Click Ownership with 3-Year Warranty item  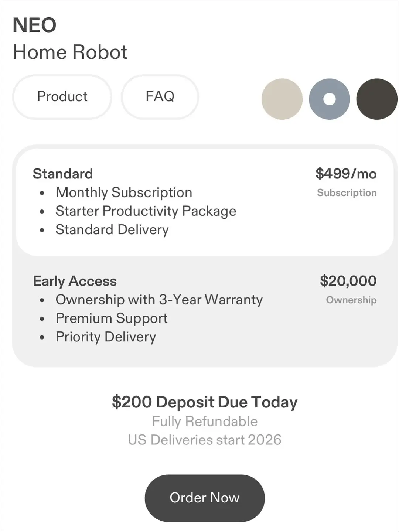(159, 300)
